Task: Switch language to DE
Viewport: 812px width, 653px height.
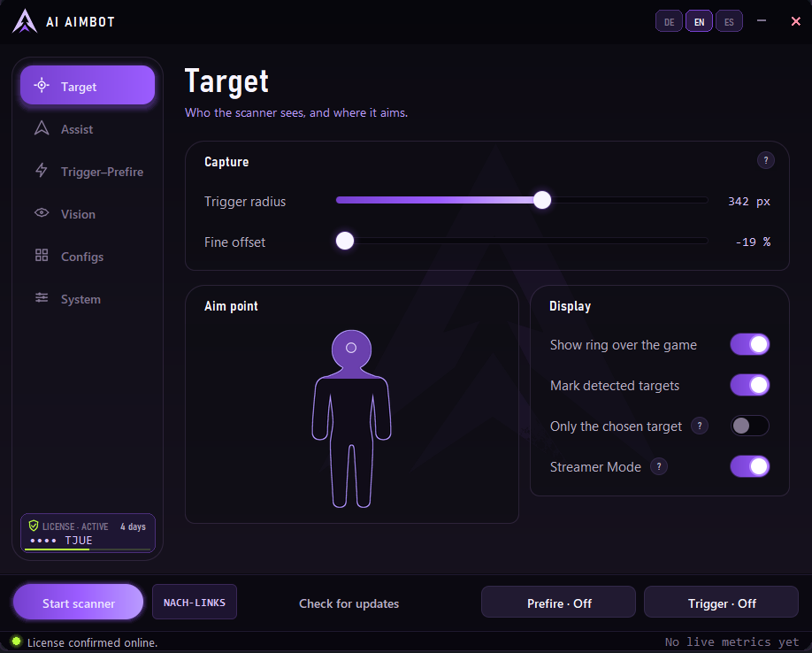Action: (669, 22)
